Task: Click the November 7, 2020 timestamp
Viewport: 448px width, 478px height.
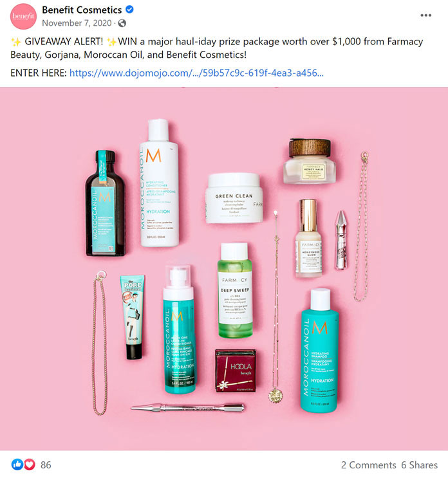Action: pos(77,23)
